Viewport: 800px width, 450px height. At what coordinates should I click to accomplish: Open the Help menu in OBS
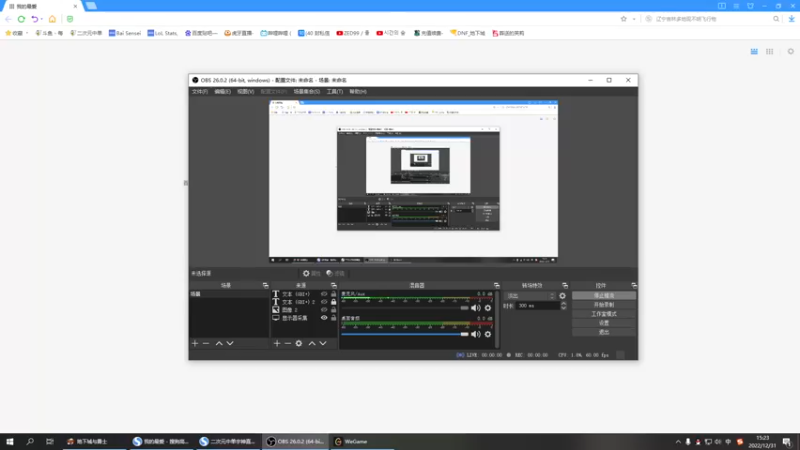point(358,91)
